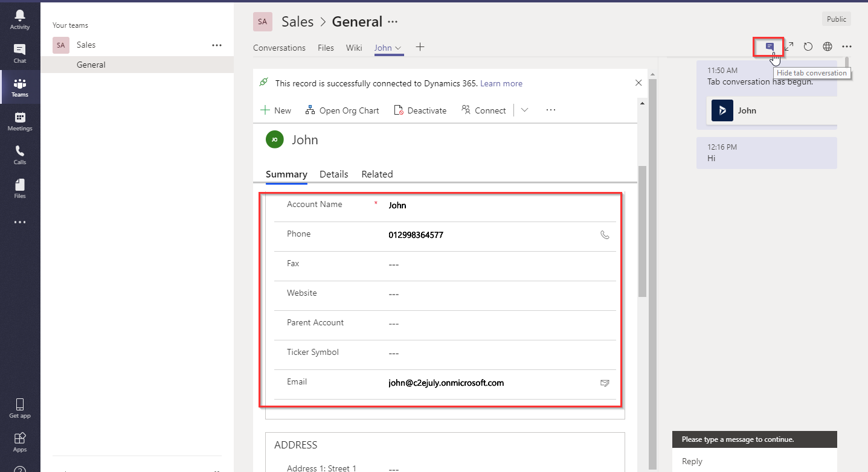Switch to the Conversations tab

click(279, 48)
